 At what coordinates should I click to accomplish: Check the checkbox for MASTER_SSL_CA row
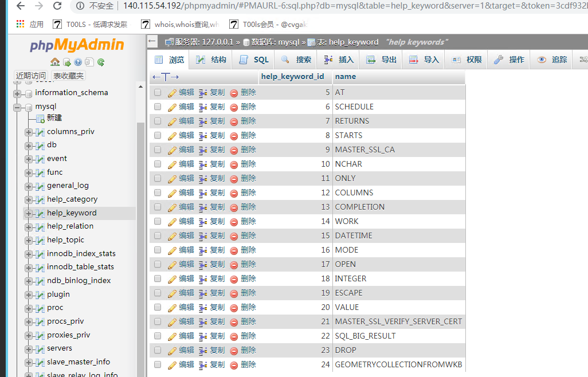point(158,150)
